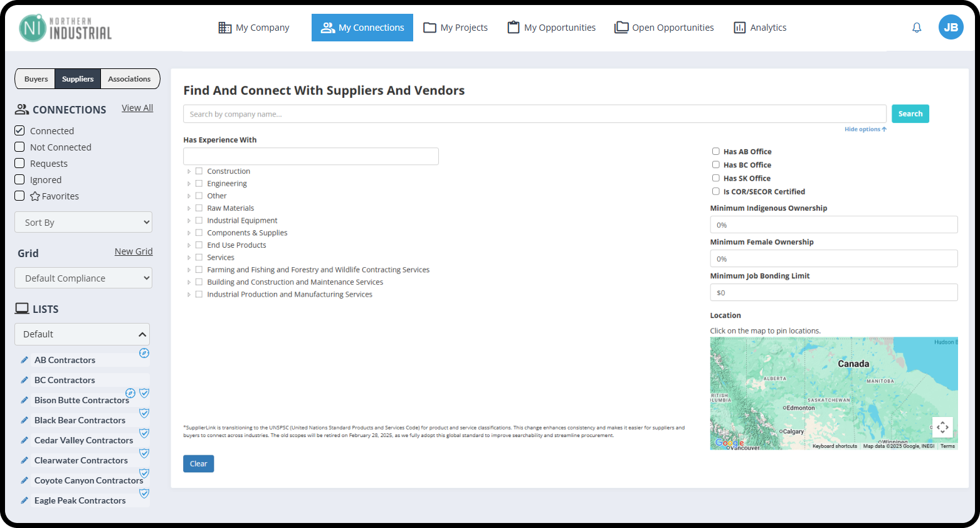
Task: Expand the Construction tree node
Action: click(x=189, y=171)
